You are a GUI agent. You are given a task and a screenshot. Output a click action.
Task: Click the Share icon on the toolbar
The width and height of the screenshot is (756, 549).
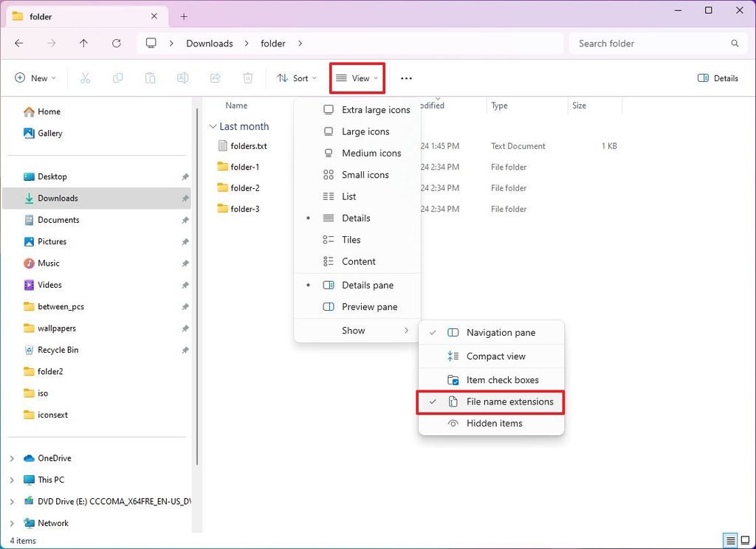(215, 77)
